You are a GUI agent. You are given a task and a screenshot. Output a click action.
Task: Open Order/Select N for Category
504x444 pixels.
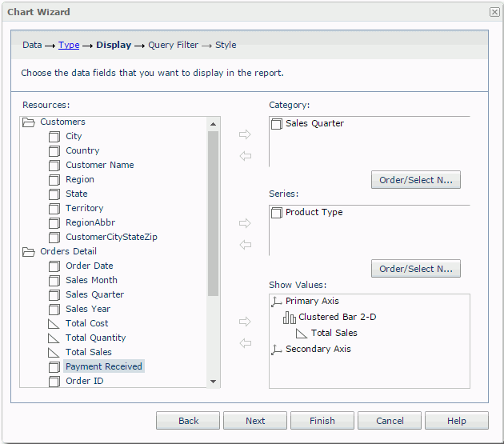coord(416,180)
